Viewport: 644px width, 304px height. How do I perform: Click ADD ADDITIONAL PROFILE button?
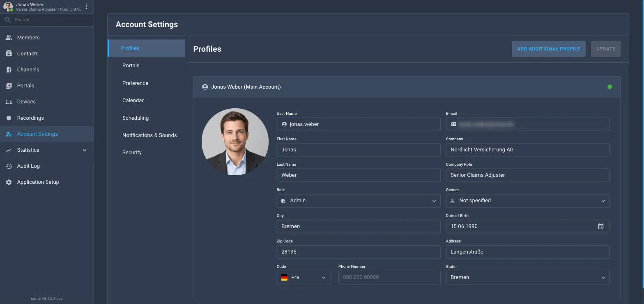548,49
